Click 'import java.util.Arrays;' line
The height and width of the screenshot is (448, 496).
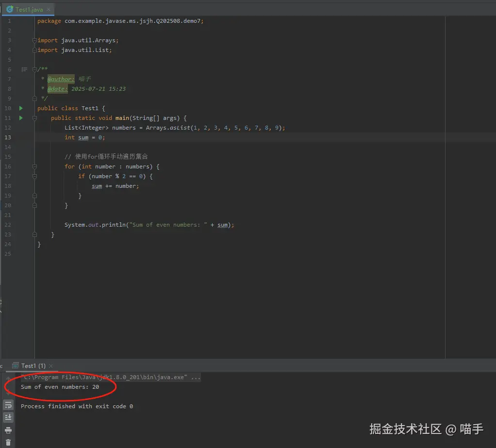[x=78, y=40]
